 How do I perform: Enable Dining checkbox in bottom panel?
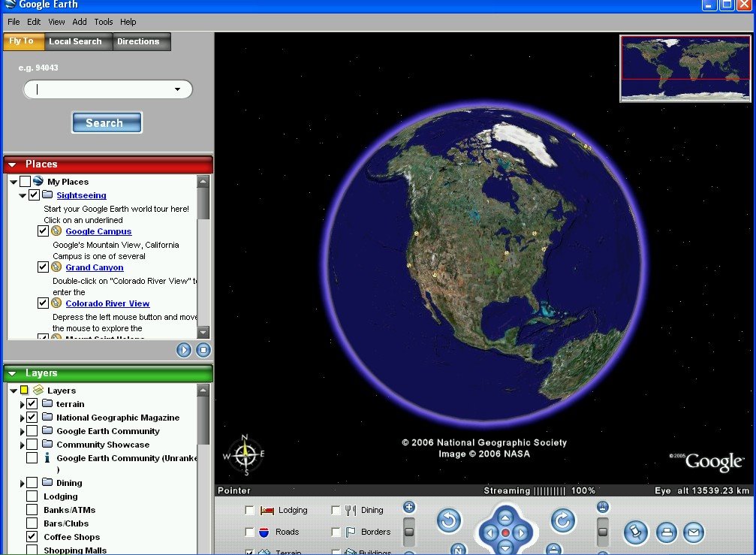pyautogui.click(x=336, y=510)
